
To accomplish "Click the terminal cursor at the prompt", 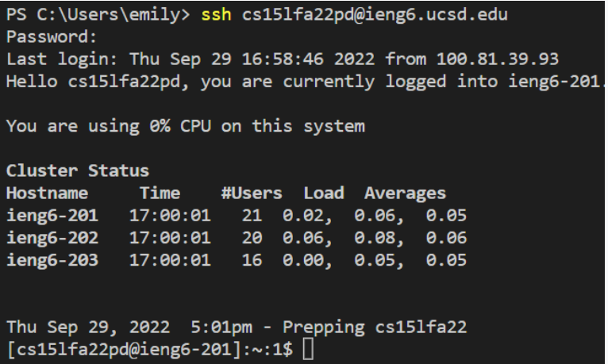I will pyautogui.click(x=309, y=349).
